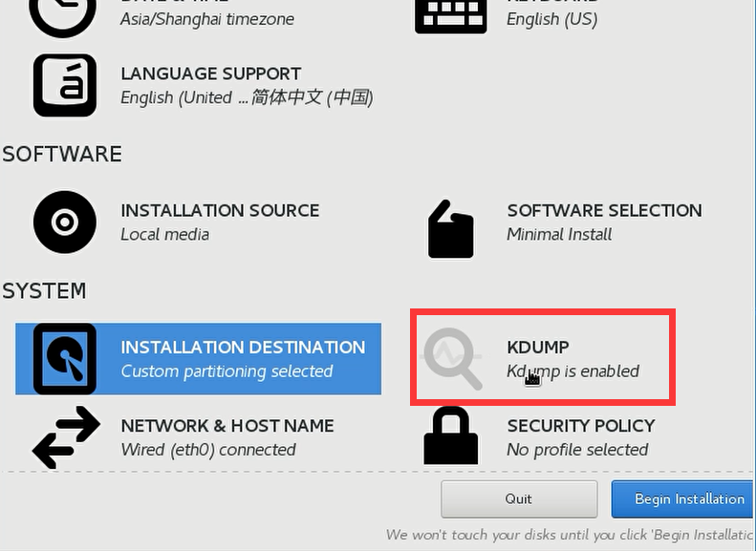Open the INSTALLATION SOURCE title
The height and width of the screenshot is (551, 756).
pos(220,210)
